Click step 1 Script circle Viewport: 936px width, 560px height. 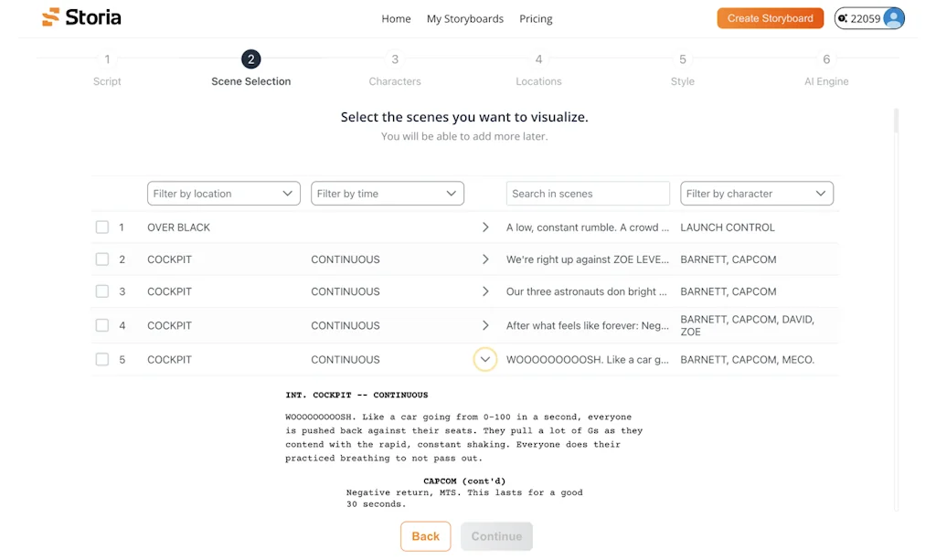(107, 58)
